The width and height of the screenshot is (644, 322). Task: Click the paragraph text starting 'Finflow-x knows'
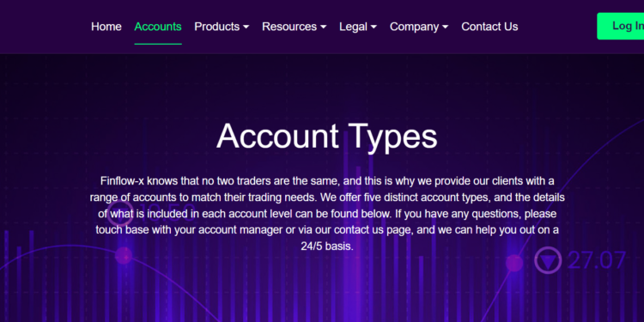coord(327,214)
